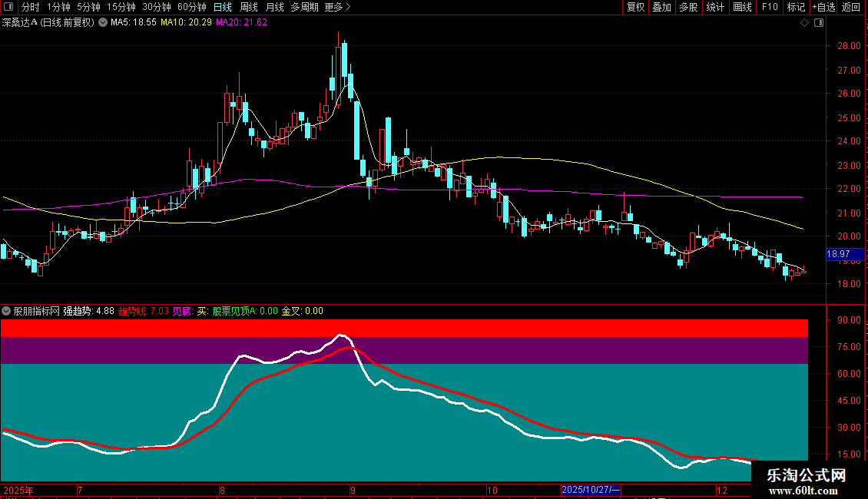Click the 标记 mark tool
Viewport: 868px width, 499px height.
pyautogui.click(x=796, y=7)
